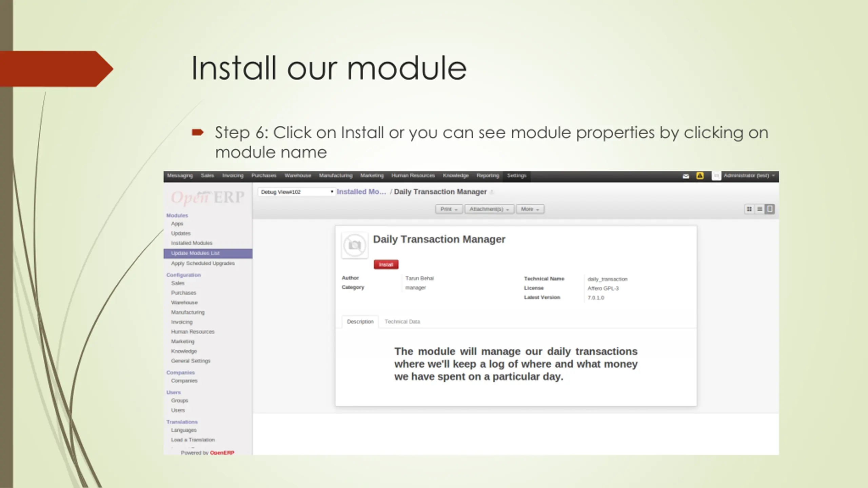Open the Knowledge top menu

point(456,176)
